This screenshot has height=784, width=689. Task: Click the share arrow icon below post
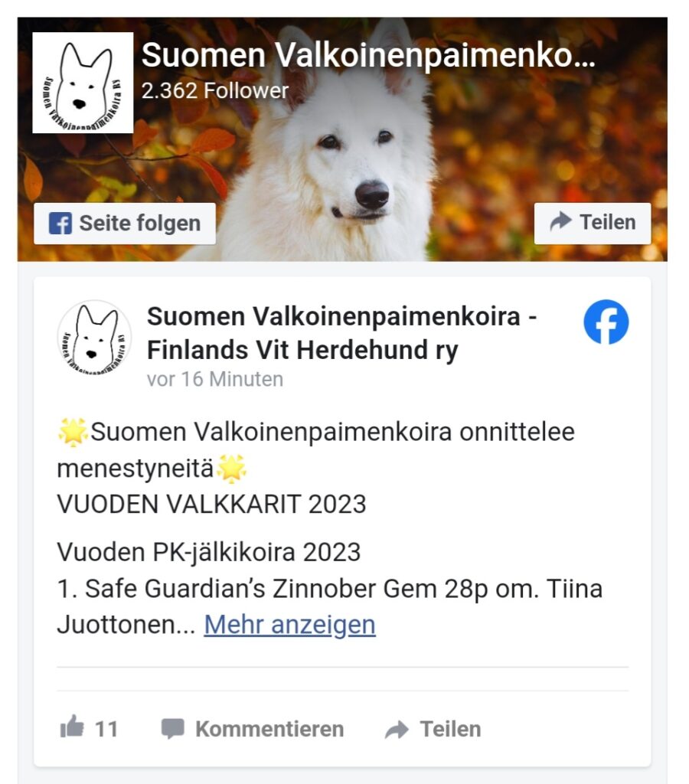tap(397, 730)
